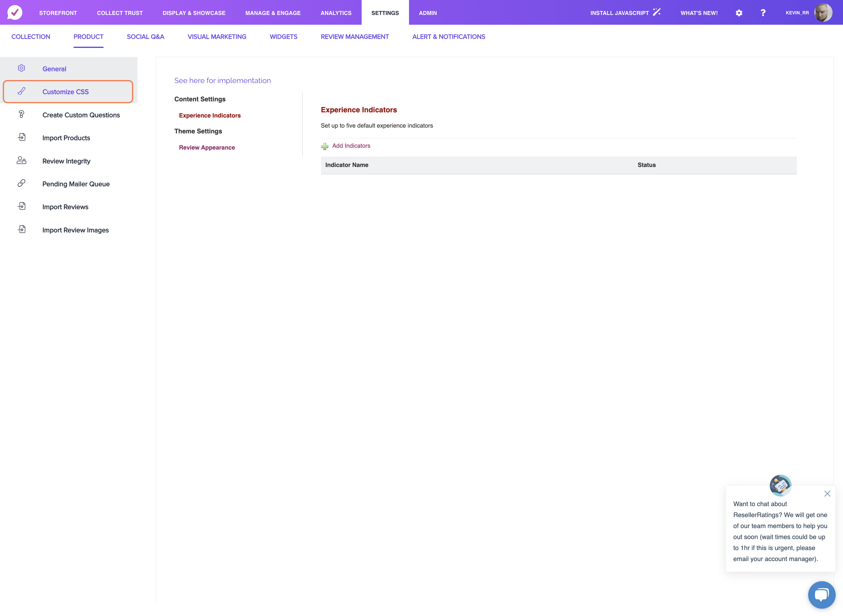This screenshot has width=843, height=616.
Task: Open the Analytics menu
Action: 336,13
